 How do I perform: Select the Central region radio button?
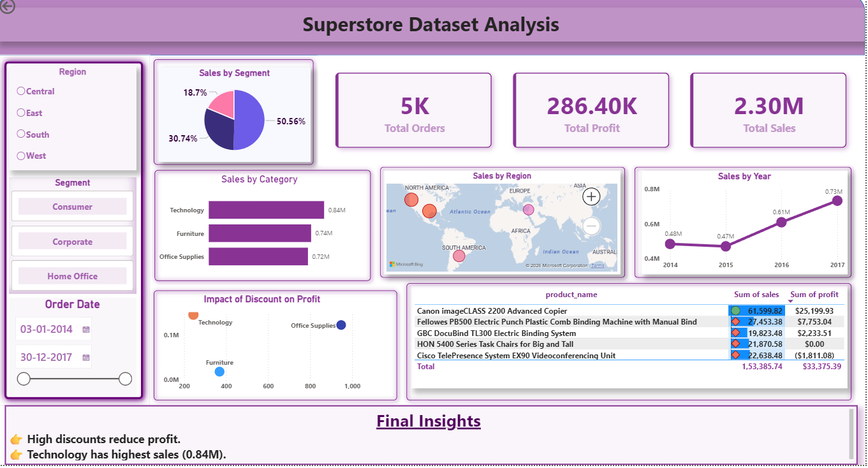[x=21, y=91]
